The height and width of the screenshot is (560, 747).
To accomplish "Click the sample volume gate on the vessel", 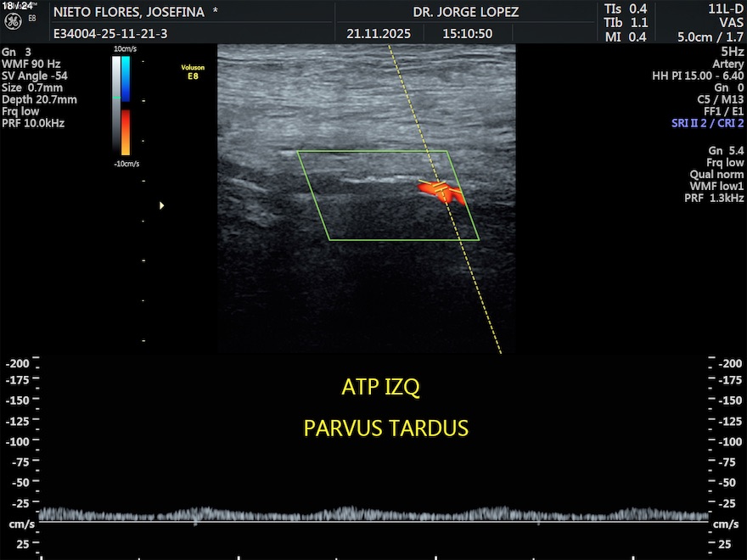I will coord(439,188).
